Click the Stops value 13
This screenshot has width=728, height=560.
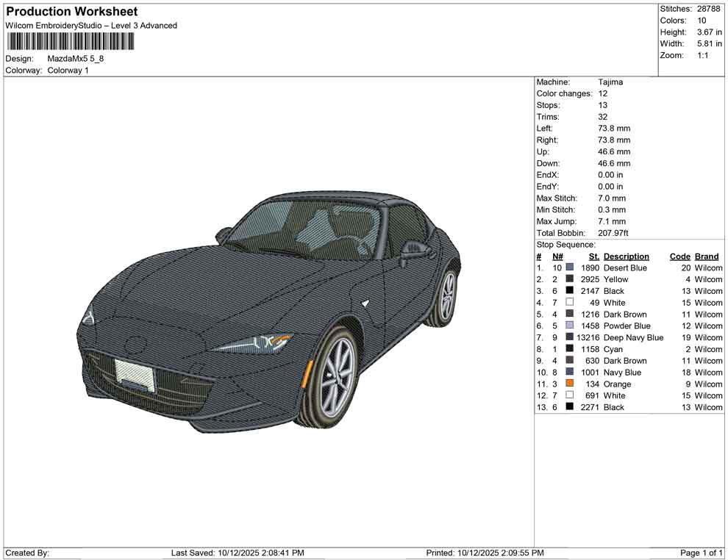coord(603,105)
